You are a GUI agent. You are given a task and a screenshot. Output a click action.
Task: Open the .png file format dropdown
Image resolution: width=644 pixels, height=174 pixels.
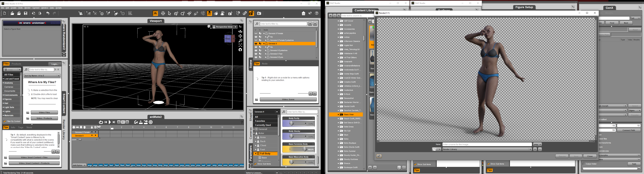point(537,144)
